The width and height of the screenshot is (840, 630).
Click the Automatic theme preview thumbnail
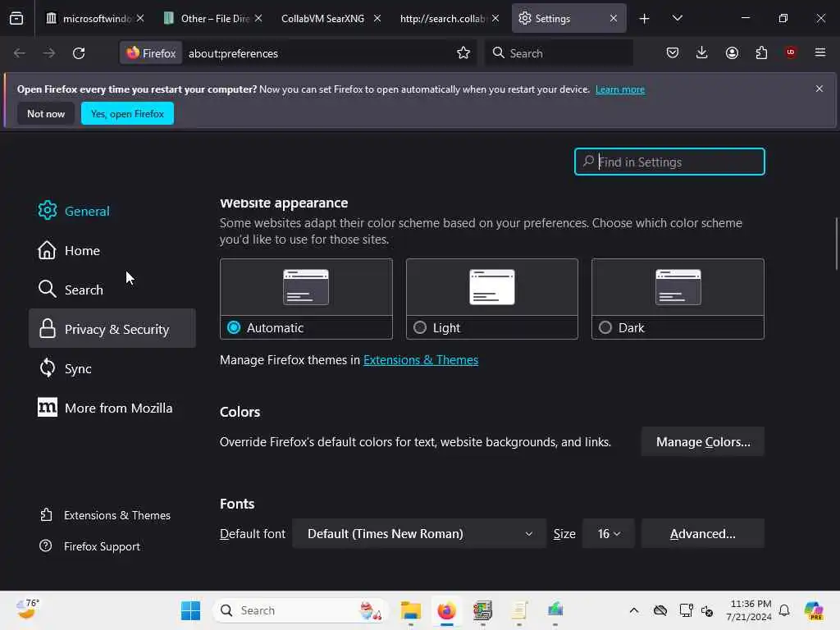tap(306, 287)
